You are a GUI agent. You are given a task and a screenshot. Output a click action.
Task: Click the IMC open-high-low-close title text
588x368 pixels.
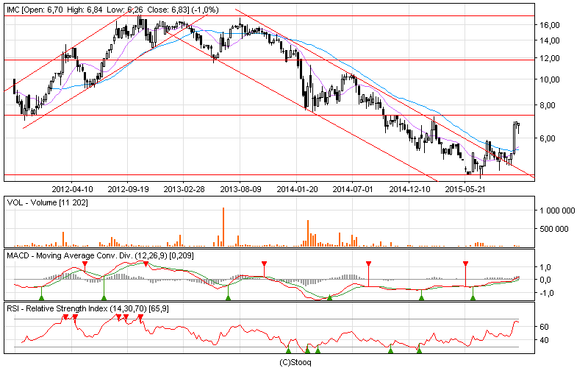[x=112, y=10]
